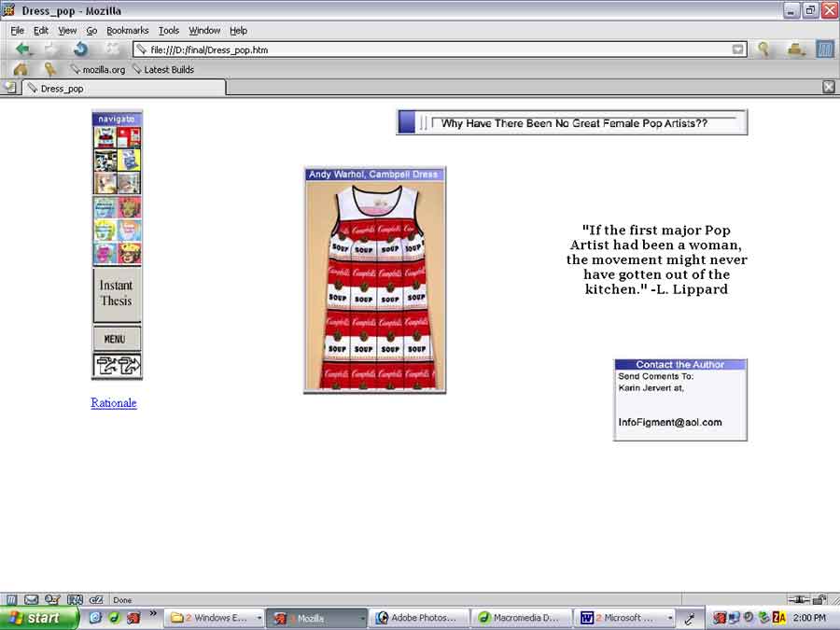Image resolution: width=840 pixels, height=630 pixels.
Task: Click the Back arrow in navigation toolbar
Action: coord(22,49)
